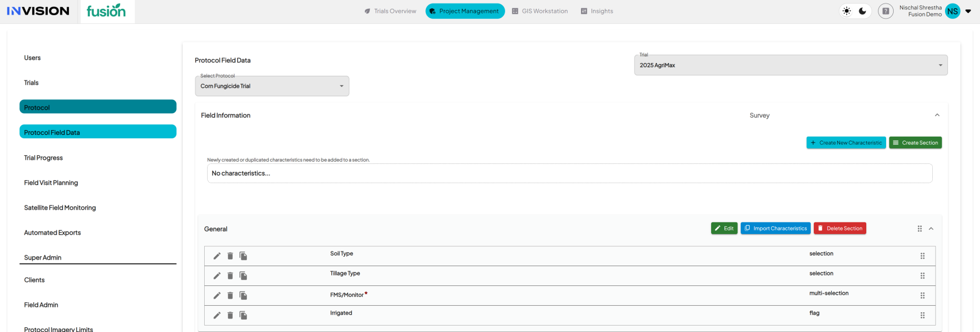Click the trash icon in the Irrigated row
The width and height of the screenshot is (980, 332).
tap(230, 316)
